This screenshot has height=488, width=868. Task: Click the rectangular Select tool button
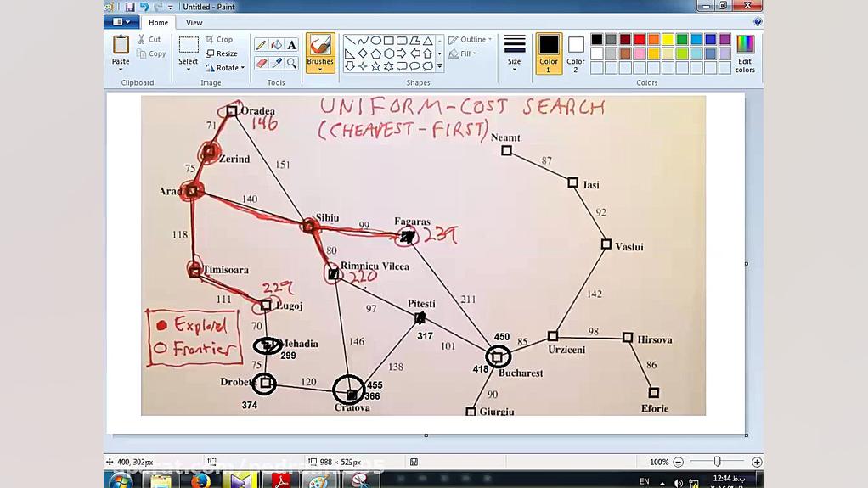(189, 45)
